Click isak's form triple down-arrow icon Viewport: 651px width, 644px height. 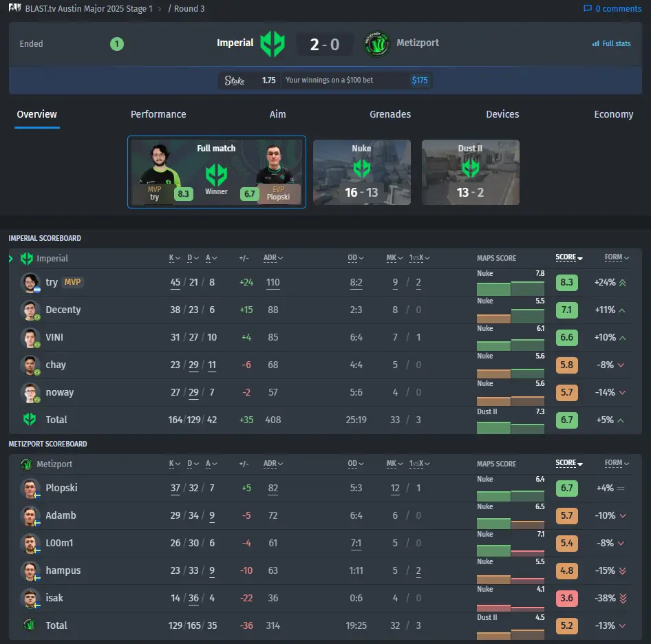click(623, 599)
